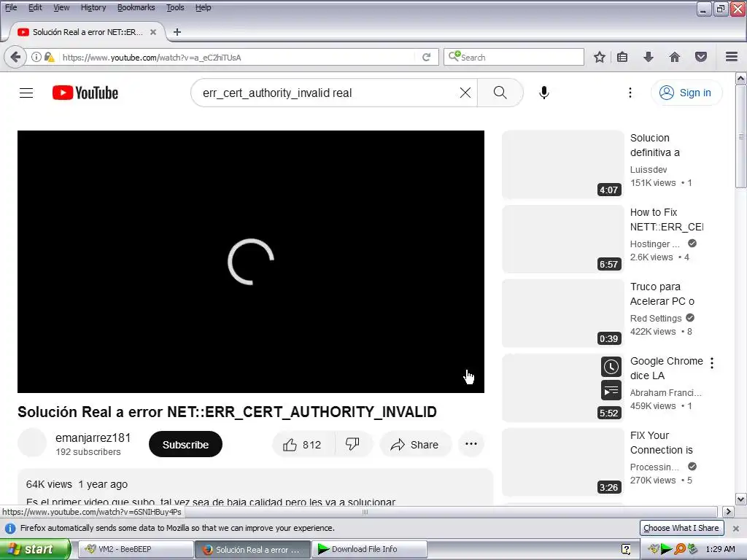Go to YouTube home via logo
This screenshot has height=560, width=747.
pos(85,93)
